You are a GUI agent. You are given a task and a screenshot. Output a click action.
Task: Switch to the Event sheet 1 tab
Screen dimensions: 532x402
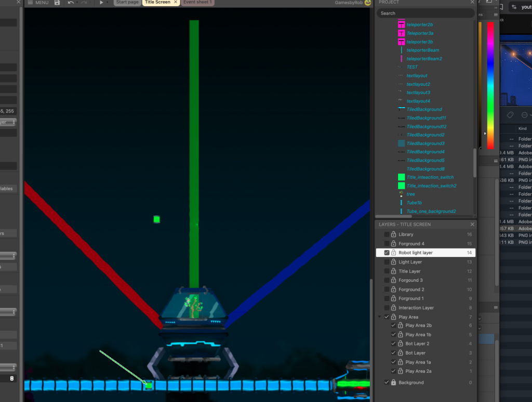[197, 3]
